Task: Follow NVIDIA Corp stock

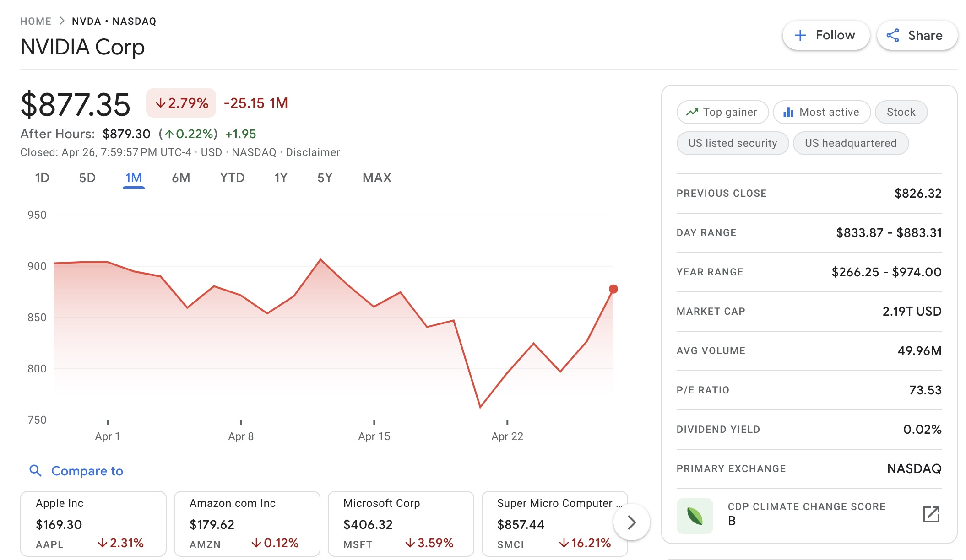Action: tap(826, 35)
